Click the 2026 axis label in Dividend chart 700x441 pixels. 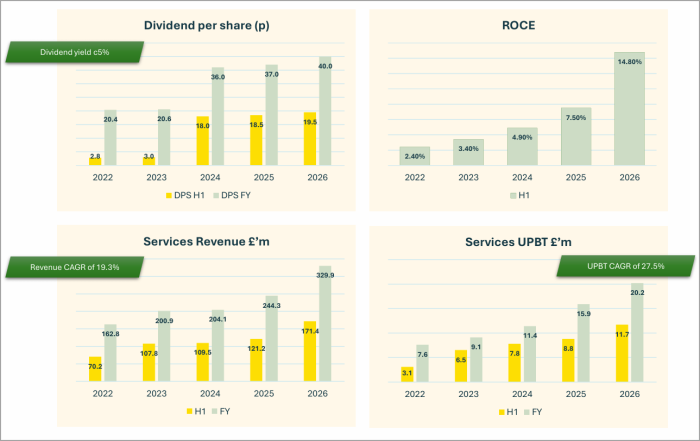317,178
